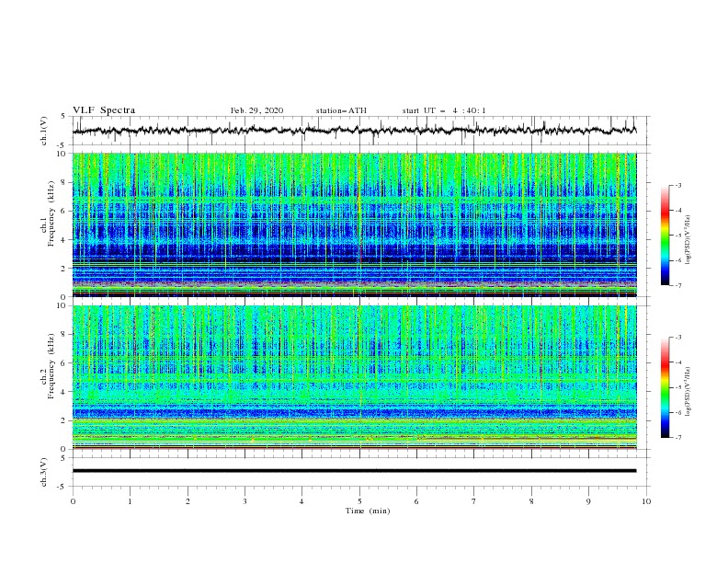
Task: Click the thick ch.3 voltage line
Action: [354, 471]
